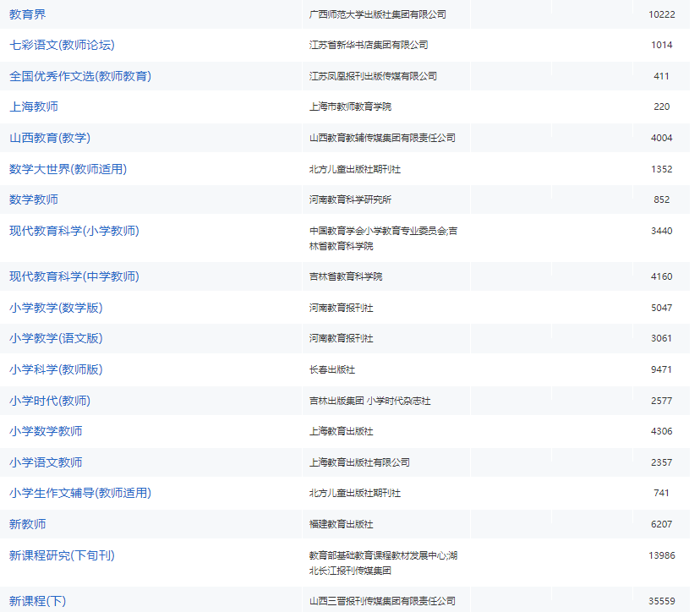Select publisher 广西师范大学出版社集团有限公司
Viewport: 700px width, 612px height.
pos(378,14)
